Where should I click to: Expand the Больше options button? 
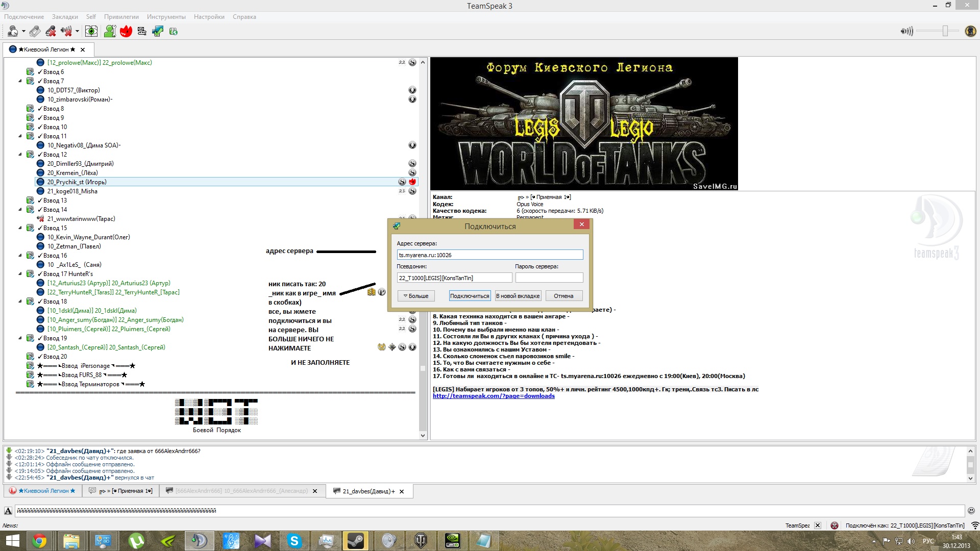[416, 296]
